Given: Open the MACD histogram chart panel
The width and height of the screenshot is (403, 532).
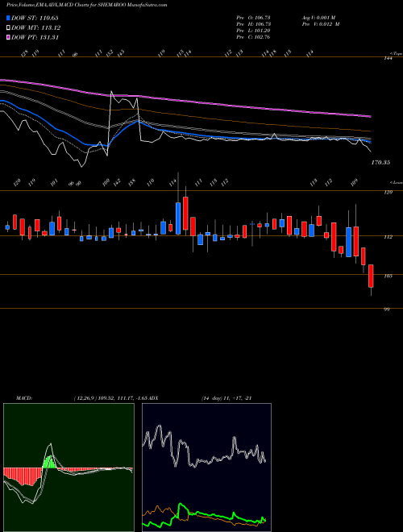Looking at the screenshot, I should (x=69, y=468).
